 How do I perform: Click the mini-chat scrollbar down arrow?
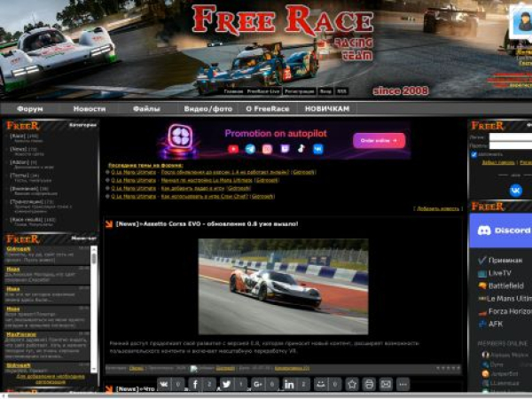click(94, 370)
